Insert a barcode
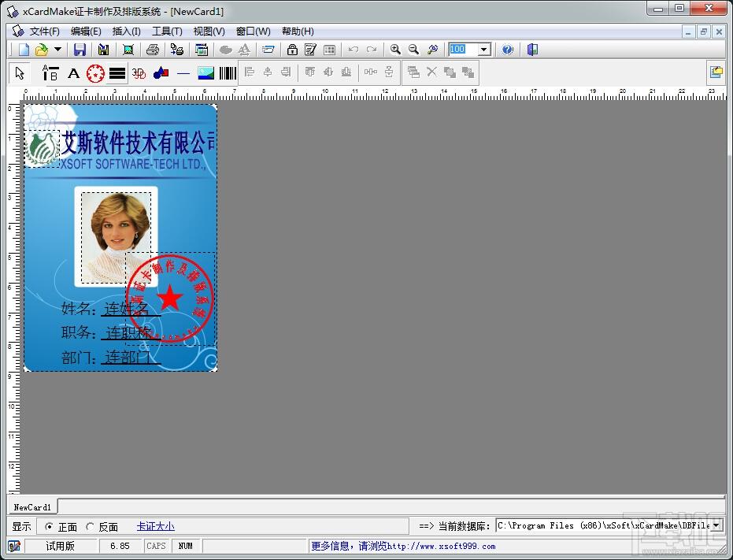 click(228, 73)
